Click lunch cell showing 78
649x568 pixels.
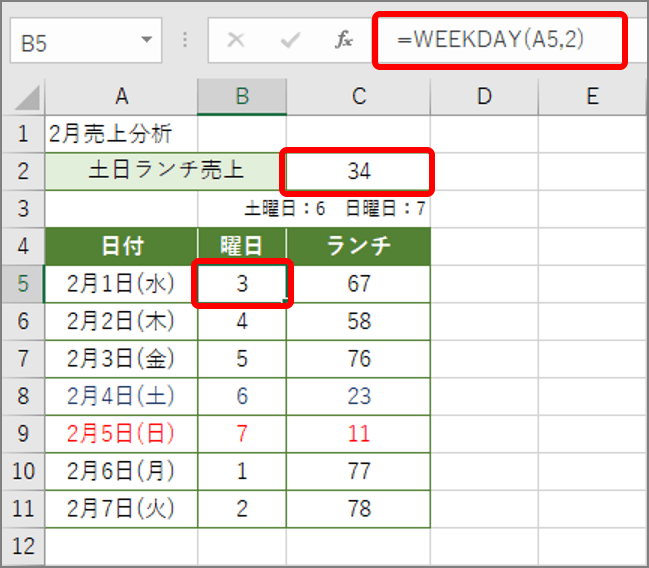coord(358,509)
